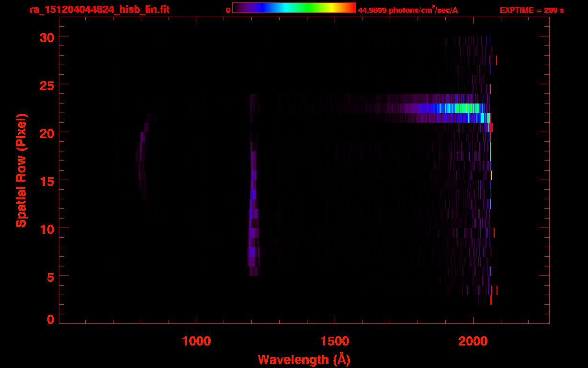This screenshot has width=588, height=368.
Task: Click the faint purple arc feature near 800 Å
Action: (x=145, y=156)
